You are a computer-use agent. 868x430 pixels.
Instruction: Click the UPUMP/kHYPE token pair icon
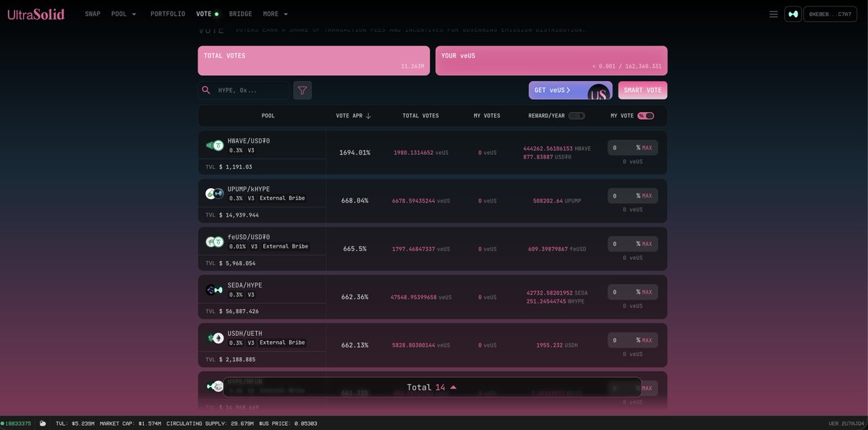215,193
